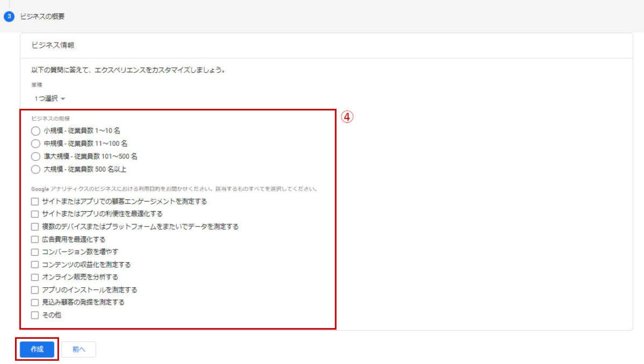Check オンライン販売を分析する option
644x364 pixels.
pyautogui.click(x=35, y=277)
